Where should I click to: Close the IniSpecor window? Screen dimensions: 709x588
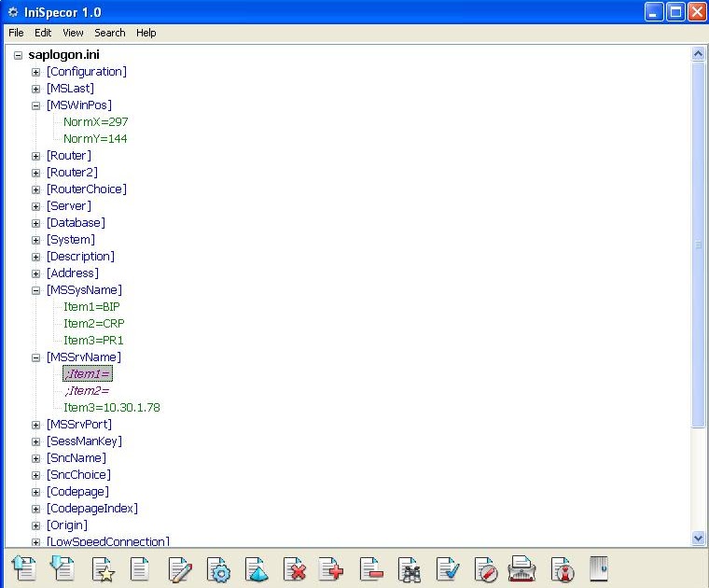[697, 12]
